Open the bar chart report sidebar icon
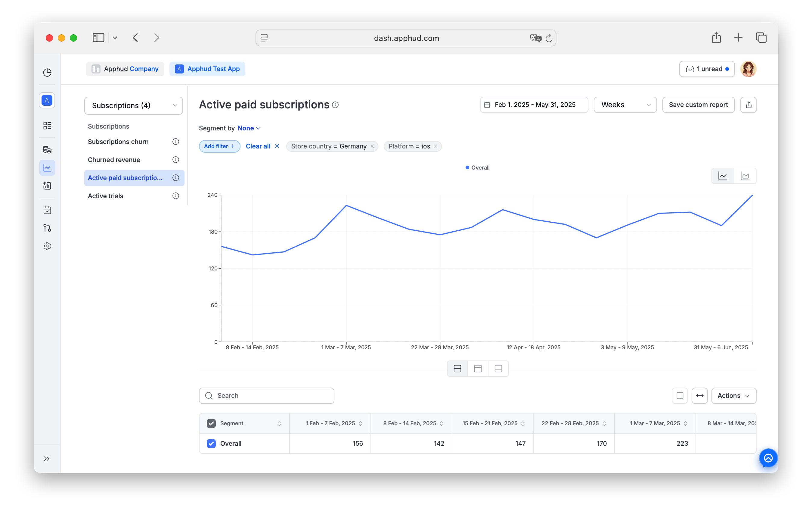This screenshot has width=812, height=518. [47, 186]
